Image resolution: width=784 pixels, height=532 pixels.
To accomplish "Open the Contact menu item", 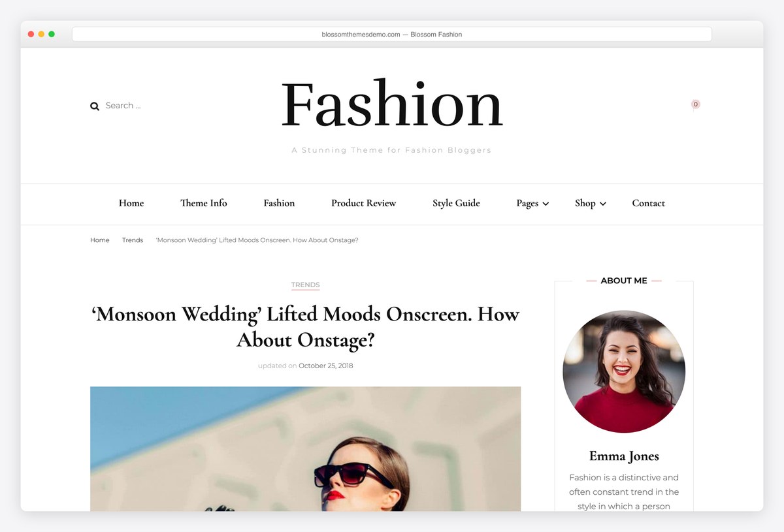I will (648, 203).
